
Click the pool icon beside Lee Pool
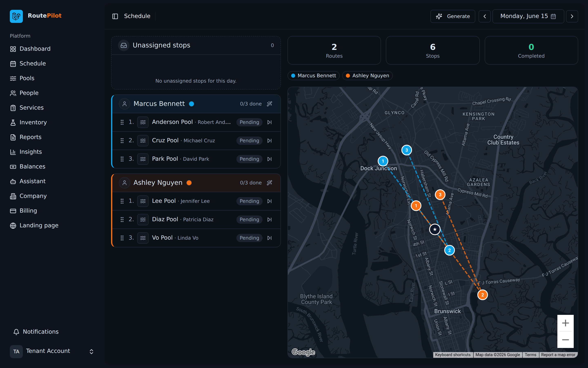pos(143,201)
